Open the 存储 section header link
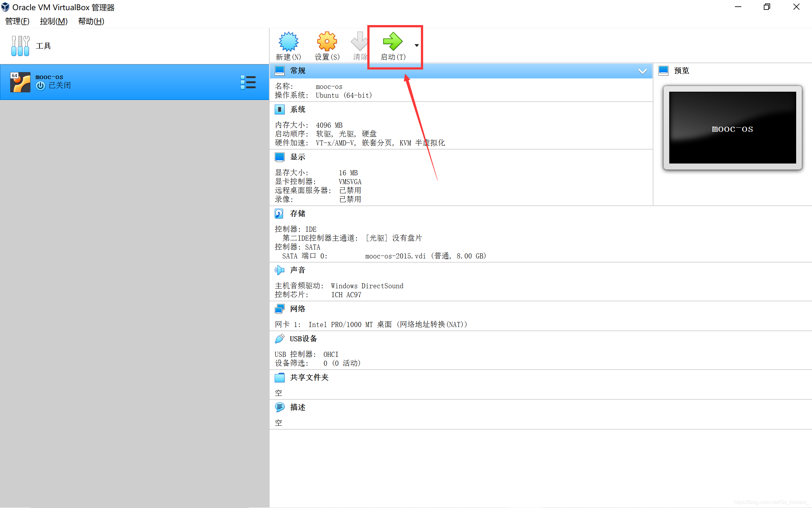Image resolution: width=812 pixels, height=508 pixels. coord(298,214)
